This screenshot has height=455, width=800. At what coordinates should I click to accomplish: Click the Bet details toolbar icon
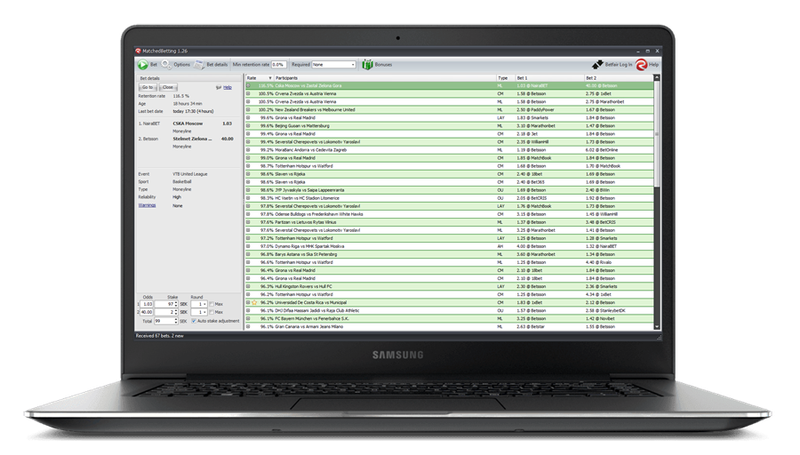point(199,65)
